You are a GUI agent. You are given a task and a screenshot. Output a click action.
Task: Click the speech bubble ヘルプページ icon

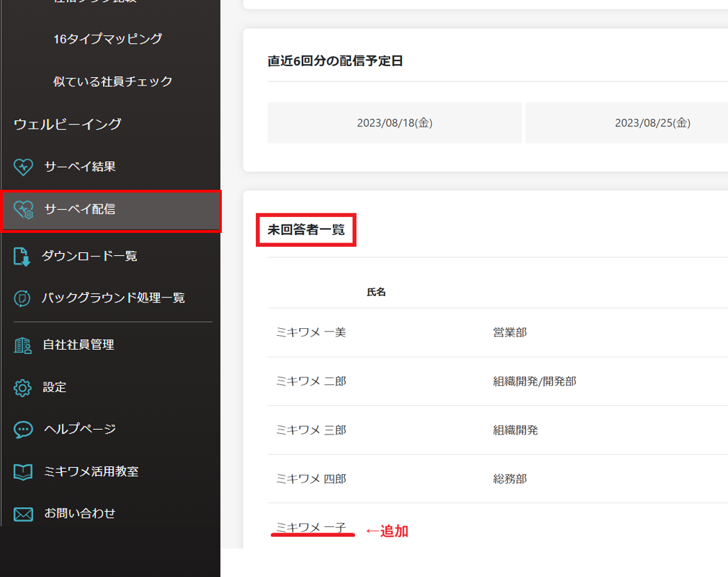[23, 430]
